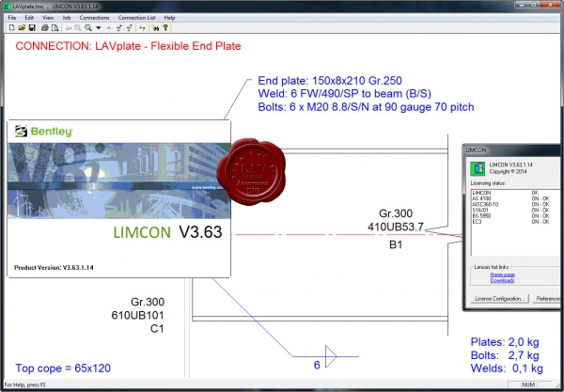Click the Home page link in LIMCON dialog
The width and height of the screenshot is (564, 392).
502,274
